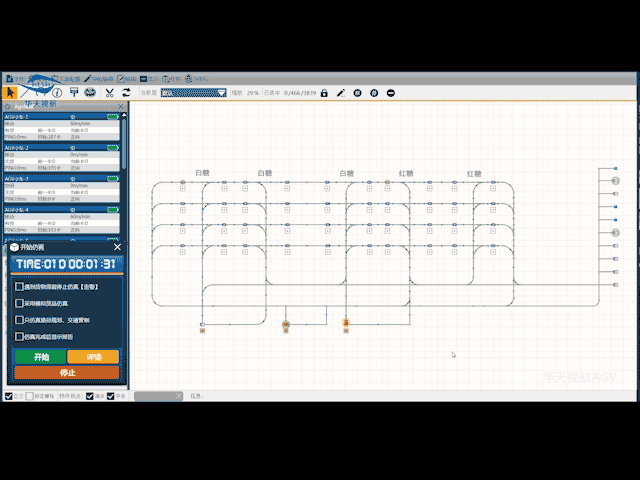Select the arrow pointer tool

12,93
